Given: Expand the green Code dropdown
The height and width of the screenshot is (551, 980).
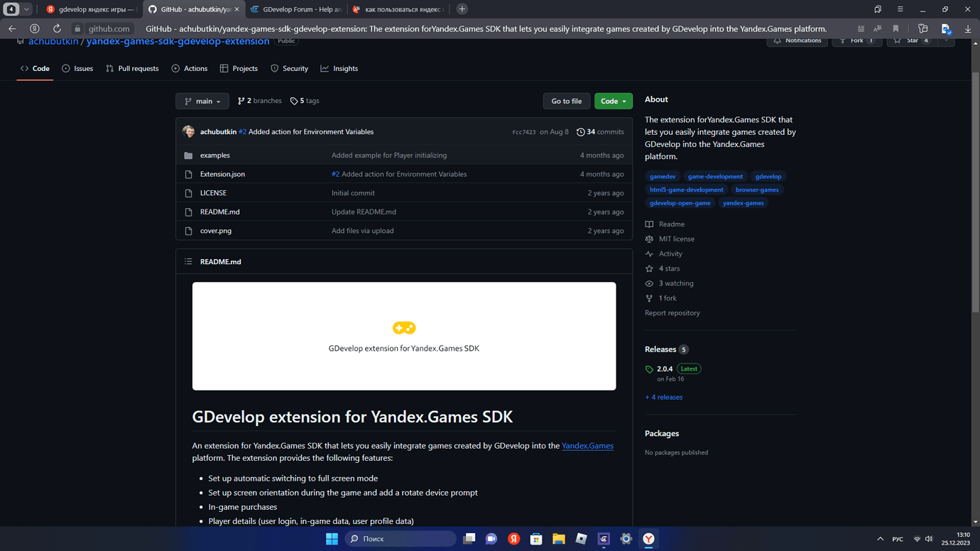Looking at the screenshot, I should [613, 101].
